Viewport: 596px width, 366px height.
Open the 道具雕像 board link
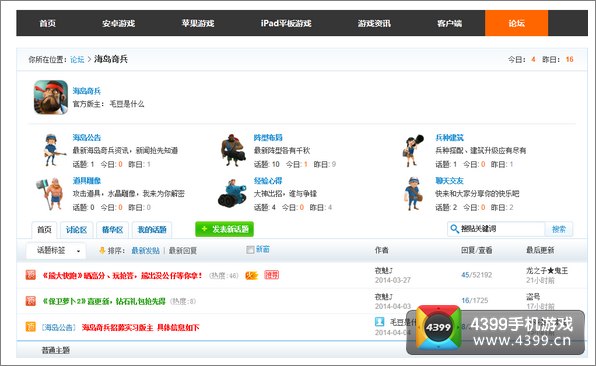87,181
